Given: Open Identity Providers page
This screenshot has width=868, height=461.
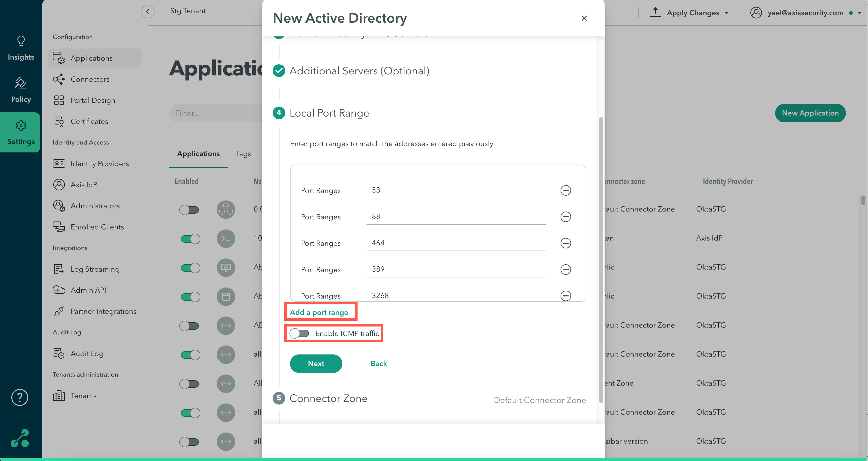Looking at the screenshot, I should [x=99, y=164].
